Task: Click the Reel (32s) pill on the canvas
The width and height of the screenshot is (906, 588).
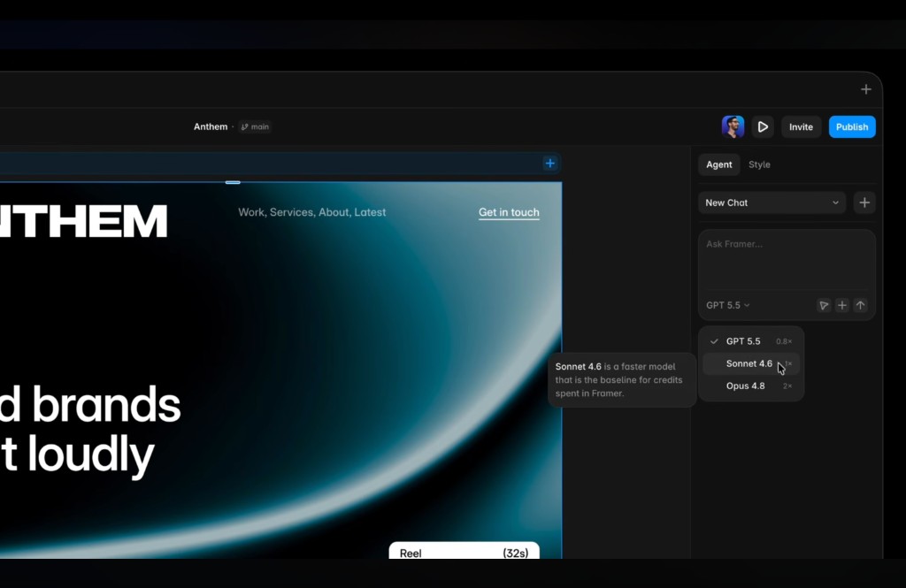Action: click(x=464, y=551)
